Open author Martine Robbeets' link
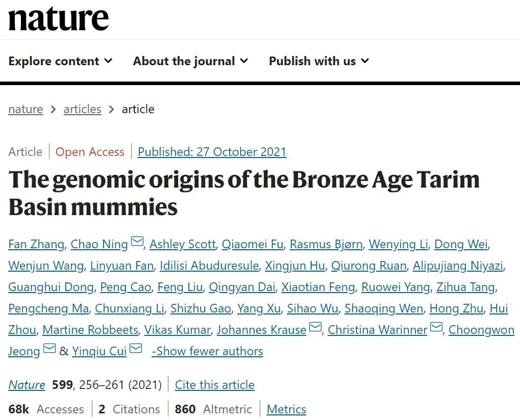The width and height of the screenshot is (520, 420). coord(90,330)
